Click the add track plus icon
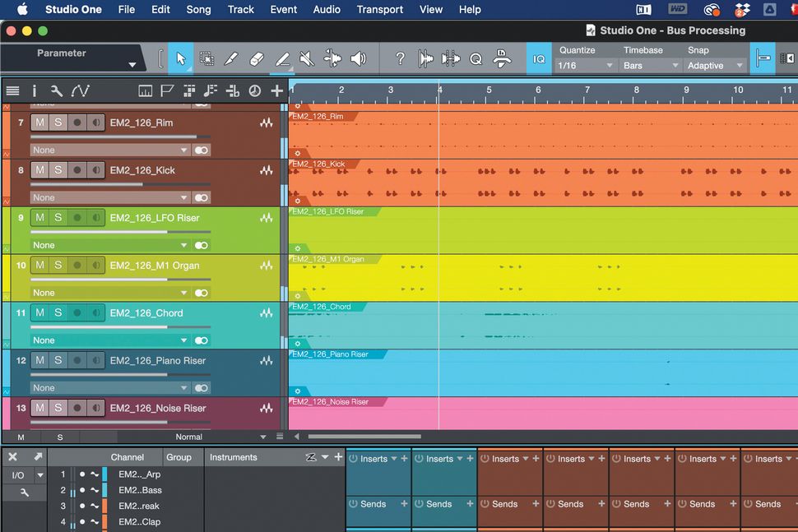Viewport: 798px width, 532px height. coord(276,90)
